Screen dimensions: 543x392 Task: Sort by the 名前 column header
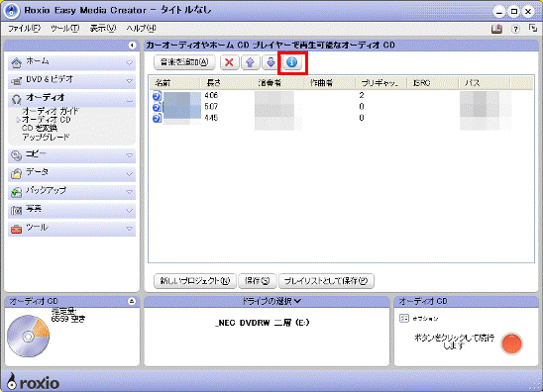(175, 83)
